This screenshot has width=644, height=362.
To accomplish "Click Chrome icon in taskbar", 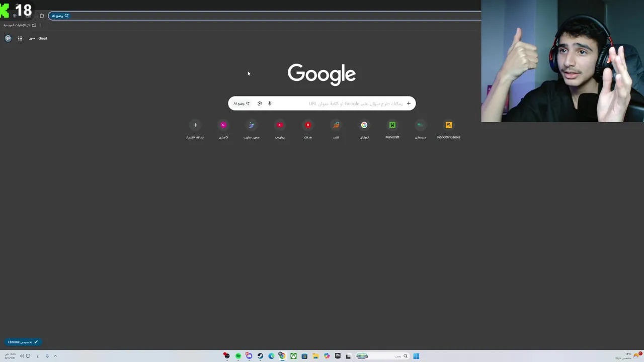I will [282, 356].
